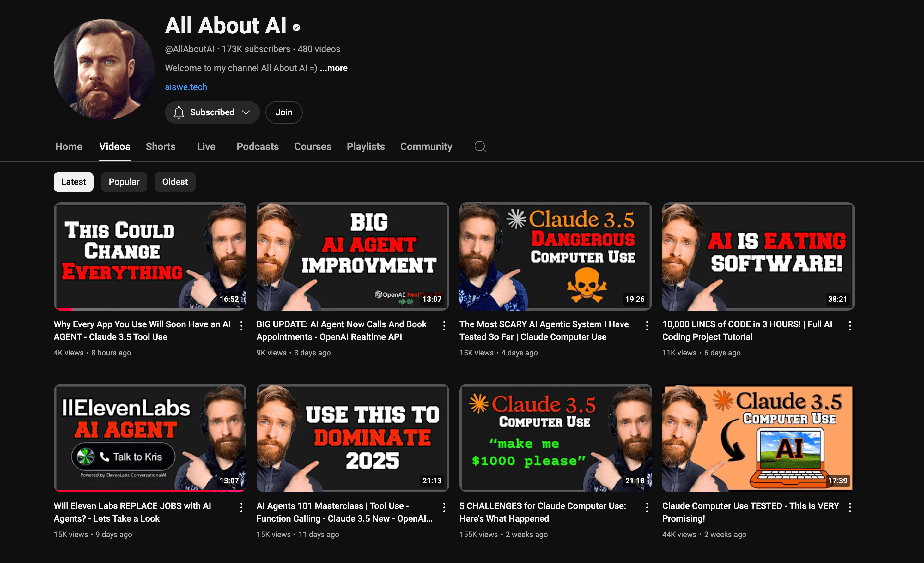Viewport: 924px width, 563px height.
Task: Open the Playlists tab
Action: (x=366, y=147)
